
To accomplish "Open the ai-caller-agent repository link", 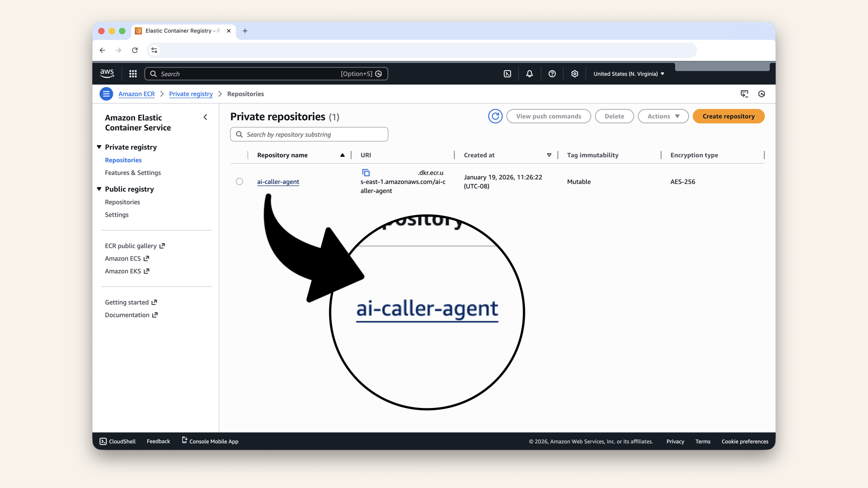I will click(278, 182).
